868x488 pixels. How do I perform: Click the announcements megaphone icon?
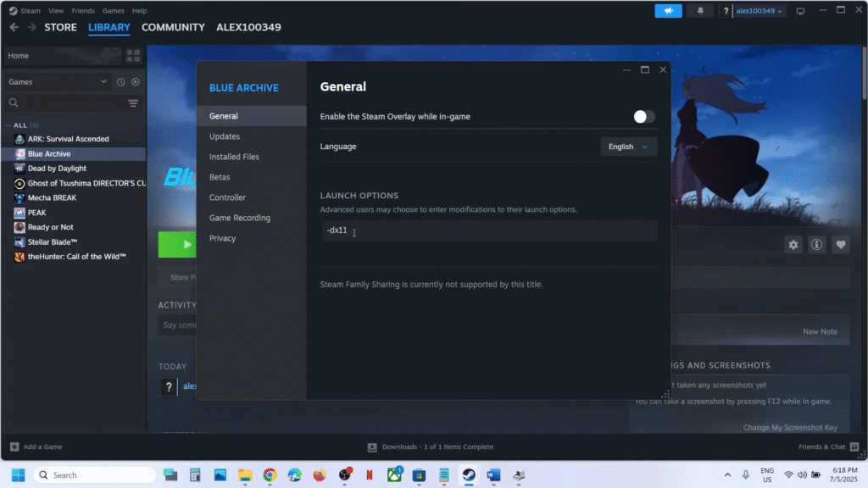pyautogui.click(x=668, y=10)
